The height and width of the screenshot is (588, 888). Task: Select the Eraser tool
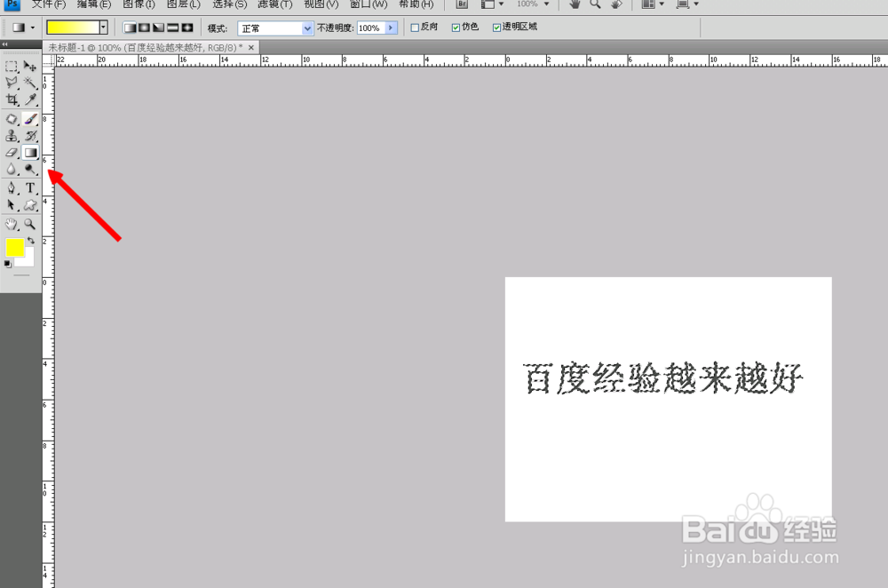click(x=12, y=153)
